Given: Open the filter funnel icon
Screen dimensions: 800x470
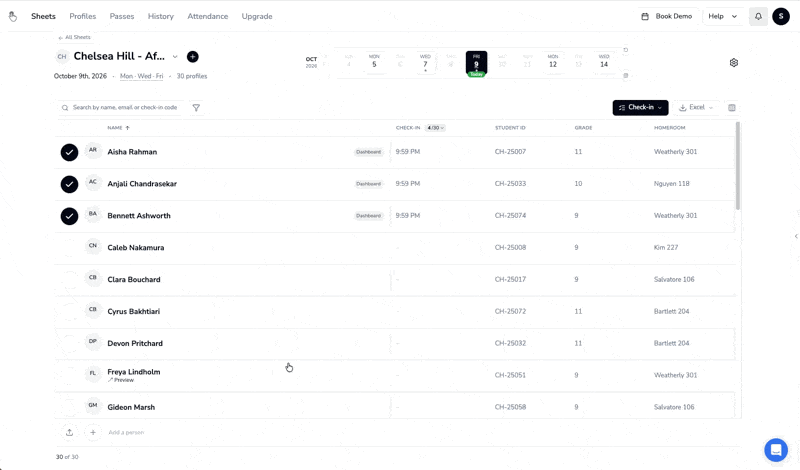Looking at the screenshot, I should click(196, 108).
